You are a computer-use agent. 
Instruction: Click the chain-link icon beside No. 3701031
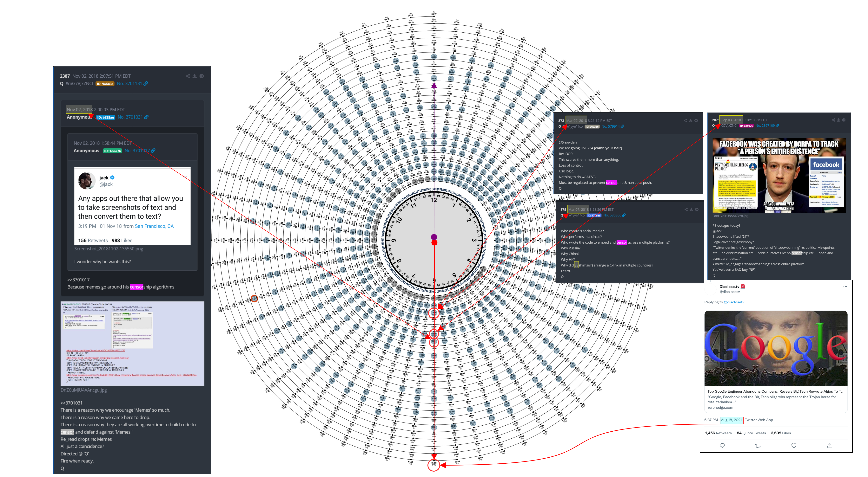(x=146, y=117)
